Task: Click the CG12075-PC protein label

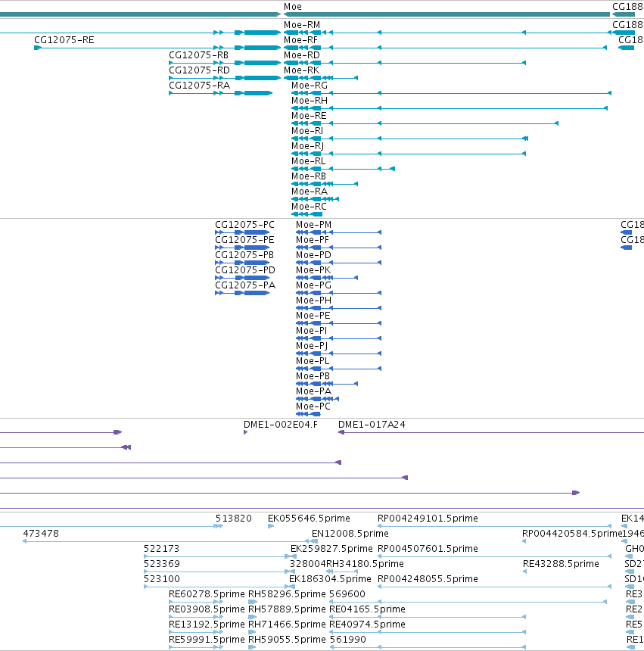Action: click(245, 225)
